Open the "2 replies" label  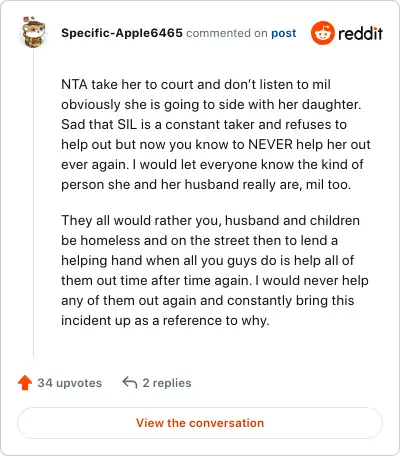[167, 383]
